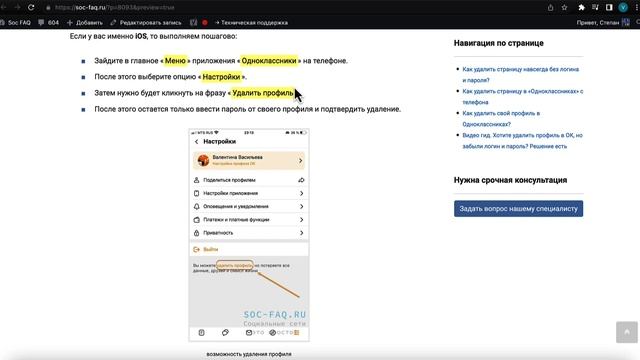The height and width of the screenshot is (360, 640).
Task: Open the media control playlist icon
Action: pyautogui.click(x=595, y=8)
